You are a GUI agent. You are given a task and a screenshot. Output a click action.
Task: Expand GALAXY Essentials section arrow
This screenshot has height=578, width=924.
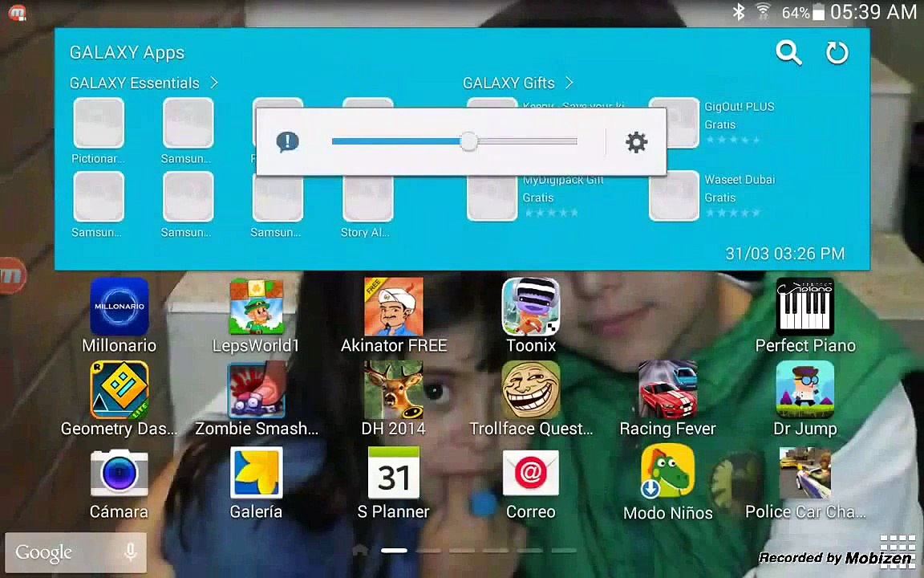[x=214, y=83]
